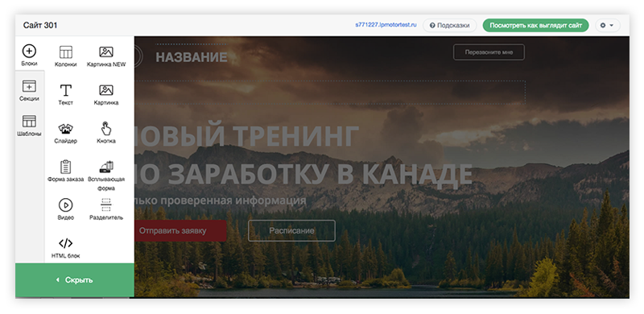The image size is (644, 314).
Task: Open the Шаблоны tab in sidebar
Action: coord(29,126)
